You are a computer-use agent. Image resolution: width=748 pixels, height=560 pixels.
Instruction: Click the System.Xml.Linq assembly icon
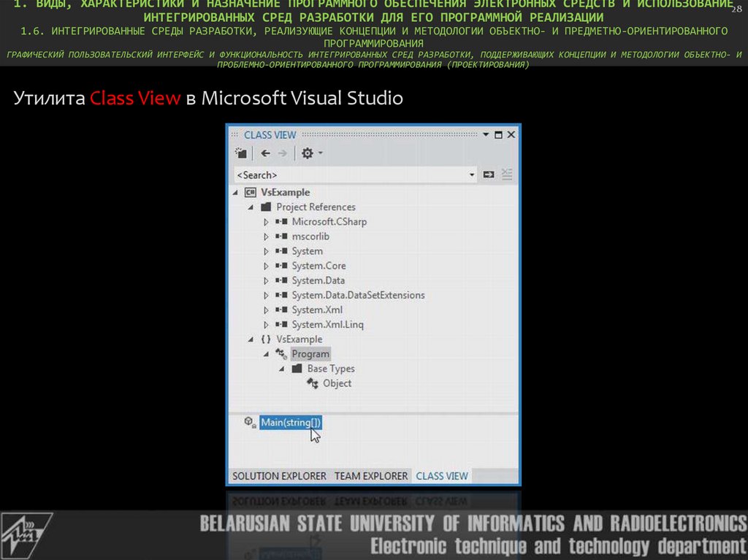[x=281, y=324]
